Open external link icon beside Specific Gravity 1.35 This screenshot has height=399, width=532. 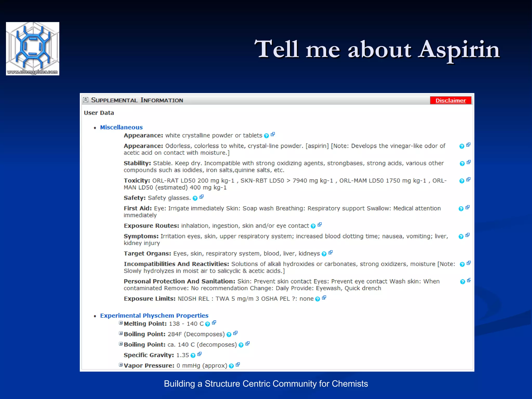tap(199, 354)
